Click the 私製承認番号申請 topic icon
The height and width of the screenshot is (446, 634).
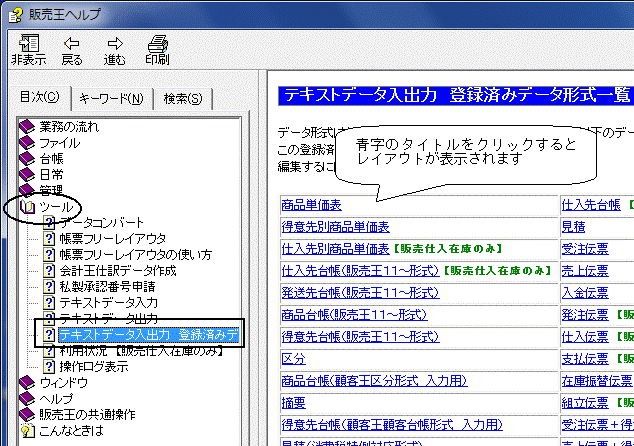(49, 287)
